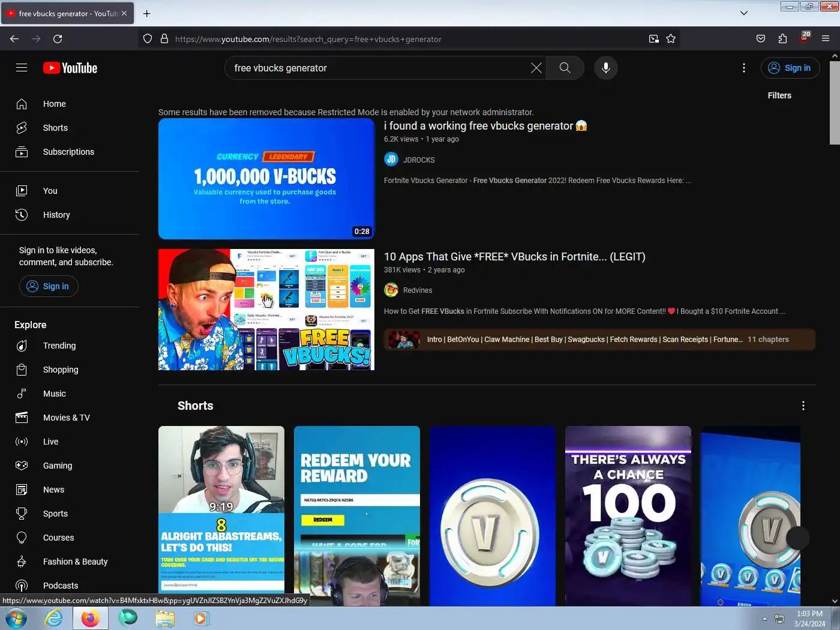The image size is (840, 630).
Task: Open the Shorts shelf three-dot menu
Action: [x=803, y=406]
